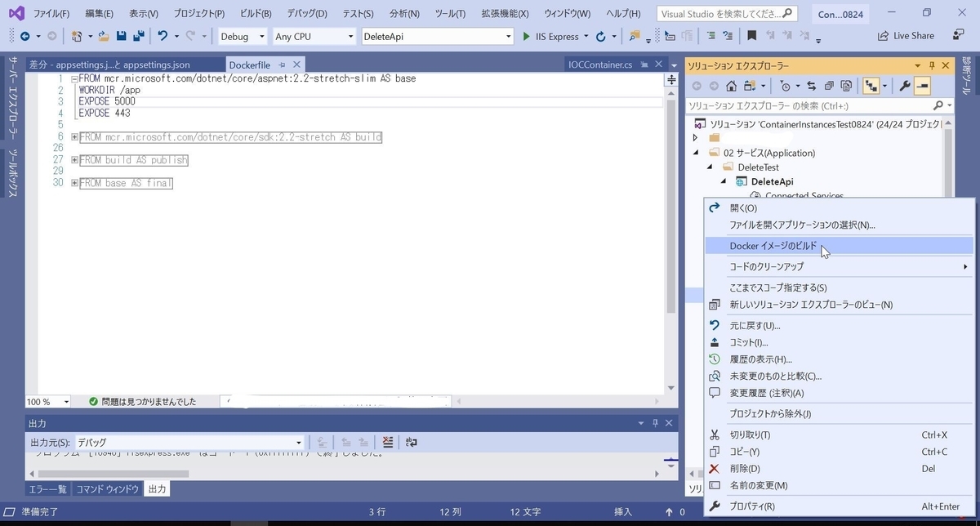Viewport: 980px width, 526px height.
Task: Expand the FROM build AS publish block
Action: [74, 160]
